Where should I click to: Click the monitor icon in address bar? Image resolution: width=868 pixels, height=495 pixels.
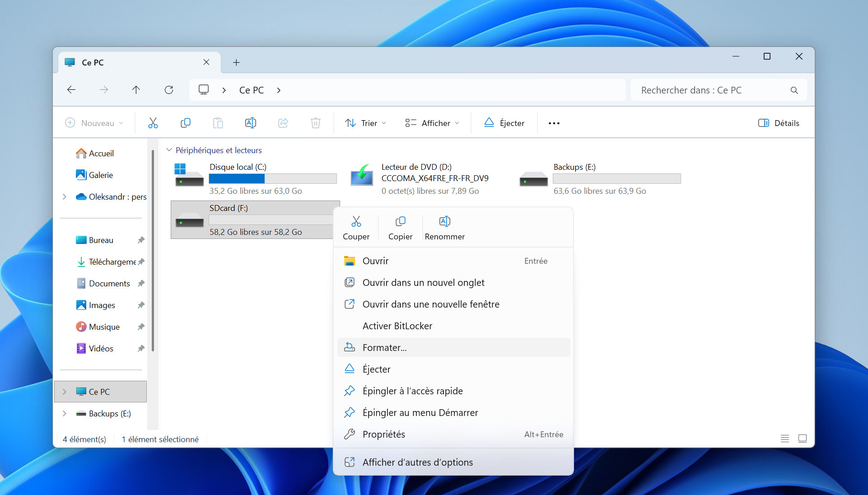coord(204,90)
